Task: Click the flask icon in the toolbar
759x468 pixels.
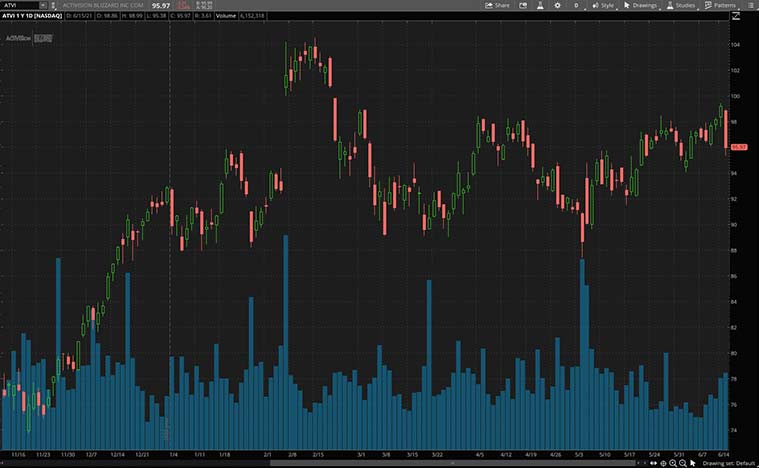Action: click(538, 5)
